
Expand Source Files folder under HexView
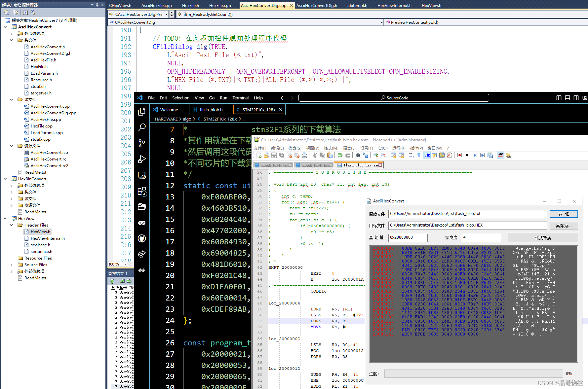[x=12, y=265]
